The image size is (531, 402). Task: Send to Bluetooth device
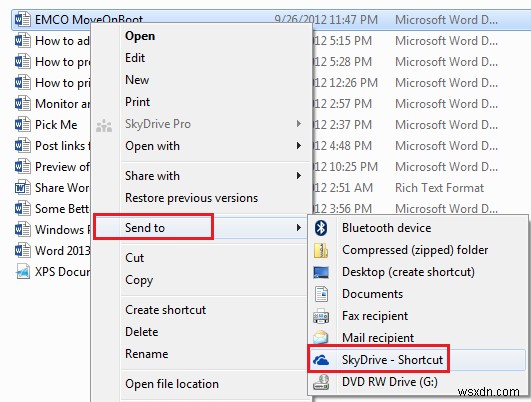pyautogui.click(x=387, y=228)
